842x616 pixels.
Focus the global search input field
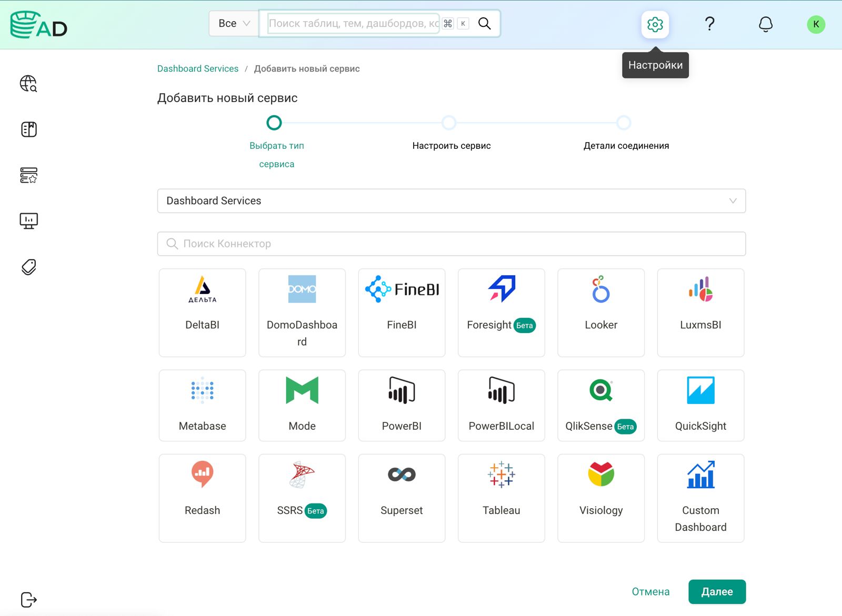coord(353,23)
